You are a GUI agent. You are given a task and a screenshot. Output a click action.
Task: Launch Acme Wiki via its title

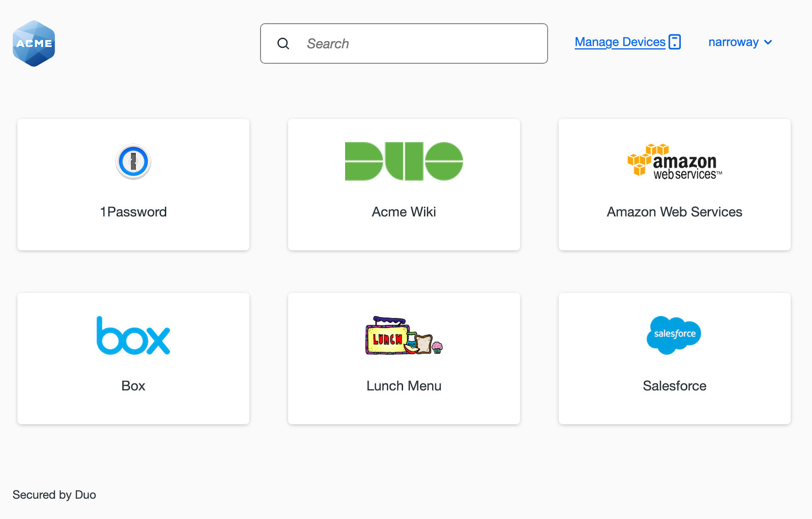pos(403,212)
